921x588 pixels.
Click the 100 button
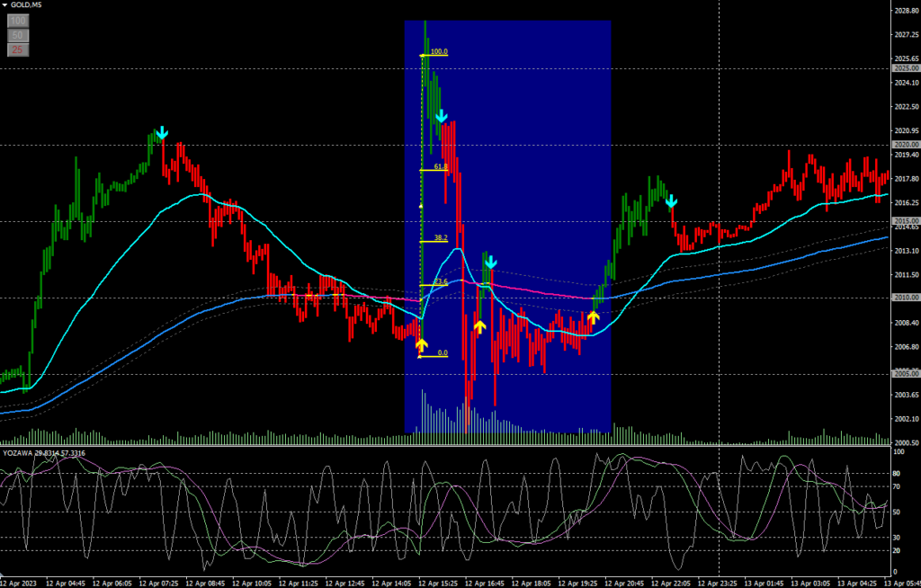pyautogui.click(x=18, y=22)
